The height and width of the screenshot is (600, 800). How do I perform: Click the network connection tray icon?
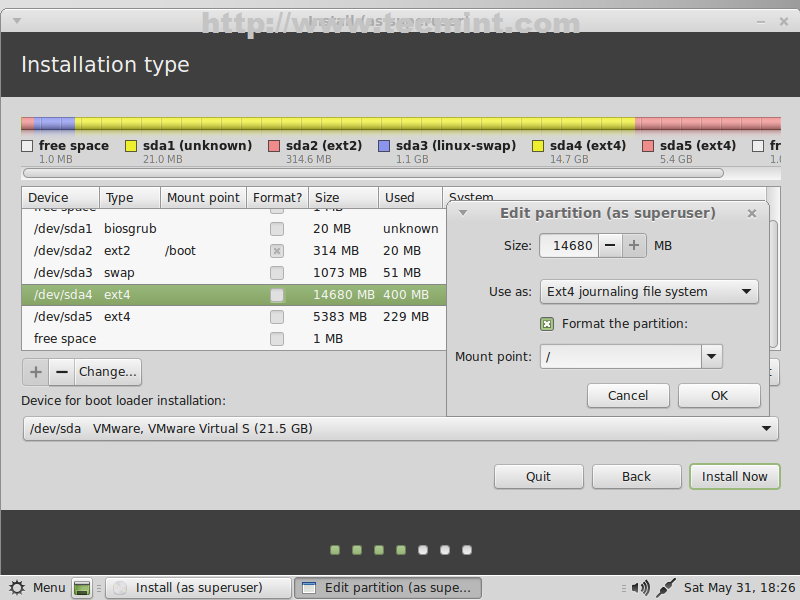(x=667, y=588)
